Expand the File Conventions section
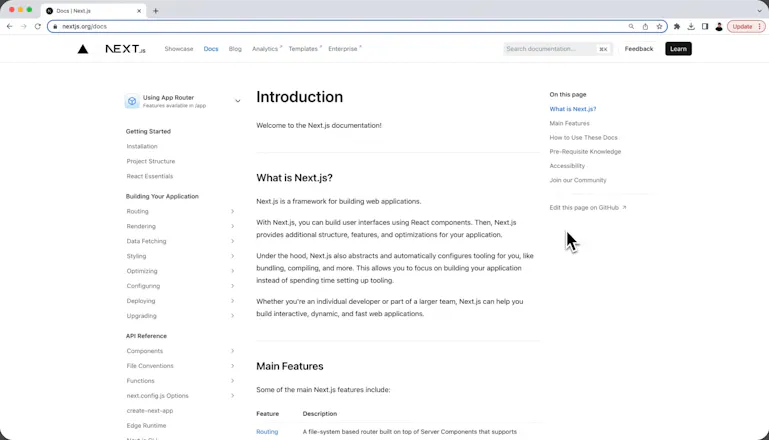This screenshot has height=440, width=769. (232, 366)
